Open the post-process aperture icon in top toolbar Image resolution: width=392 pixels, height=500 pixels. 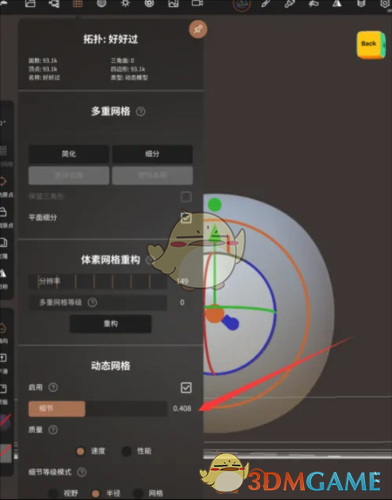click(x=149, y=4)
